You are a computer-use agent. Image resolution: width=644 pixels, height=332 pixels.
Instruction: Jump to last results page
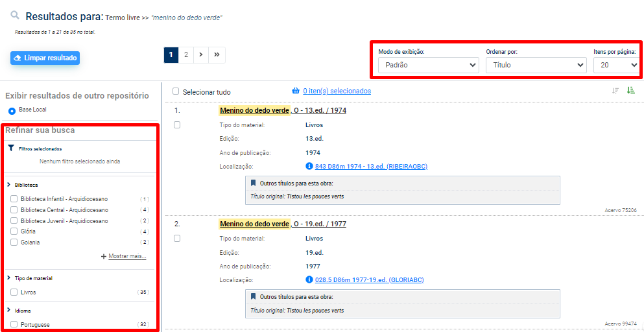tap(217, 55)
